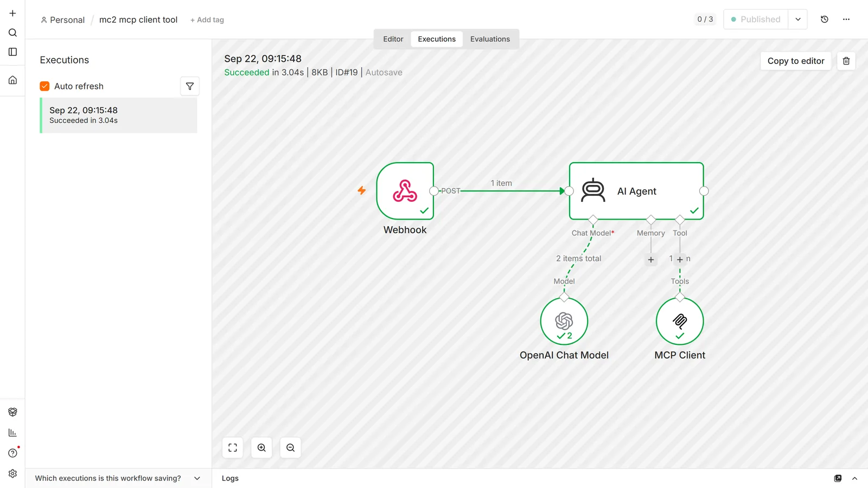Open search from the left sidebar
This screenshot has height=488, width=868.
pyautogui.click(x=12, y=33)
